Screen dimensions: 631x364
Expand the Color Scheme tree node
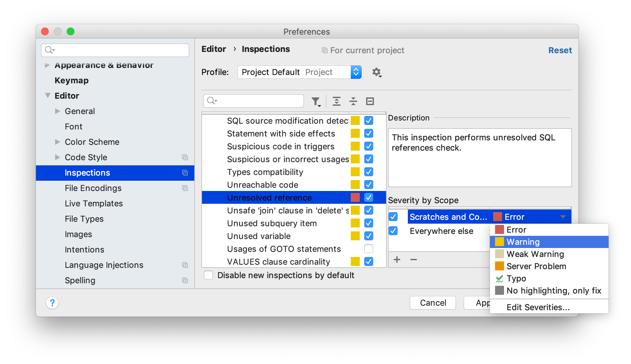click(x=58, y=142)
